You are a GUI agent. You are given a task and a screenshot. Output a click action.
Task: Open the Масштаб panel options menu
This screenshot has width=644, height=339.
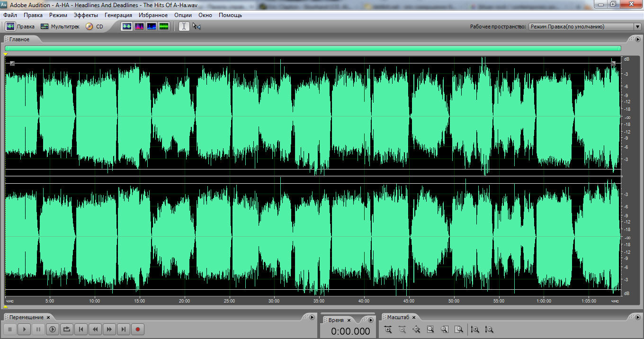(637, 317)
